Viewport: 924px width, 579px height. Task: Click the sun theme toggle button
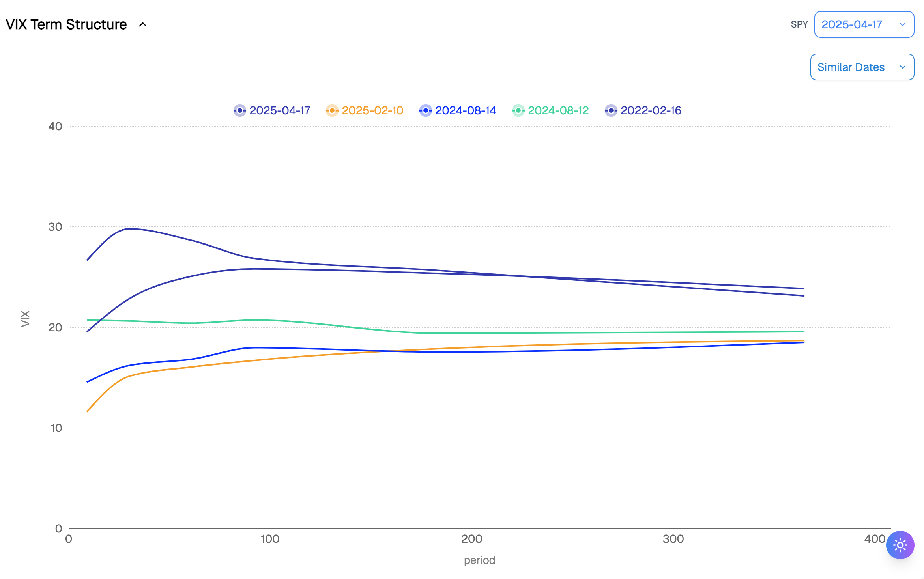point(900,545)
